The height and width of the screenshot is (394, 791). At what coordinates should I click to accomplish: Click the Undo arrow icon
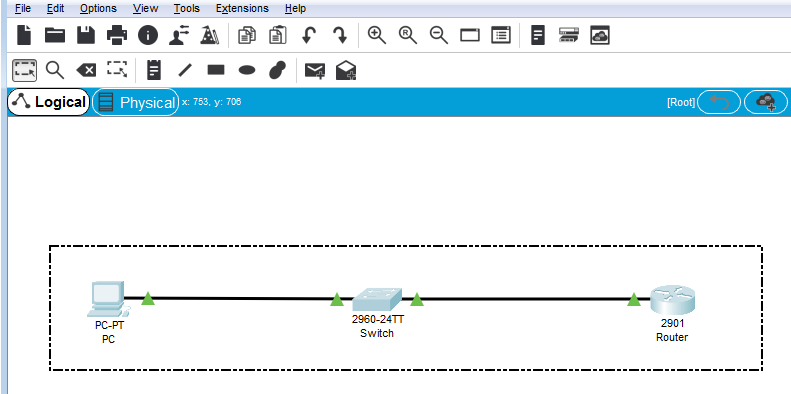309,35
